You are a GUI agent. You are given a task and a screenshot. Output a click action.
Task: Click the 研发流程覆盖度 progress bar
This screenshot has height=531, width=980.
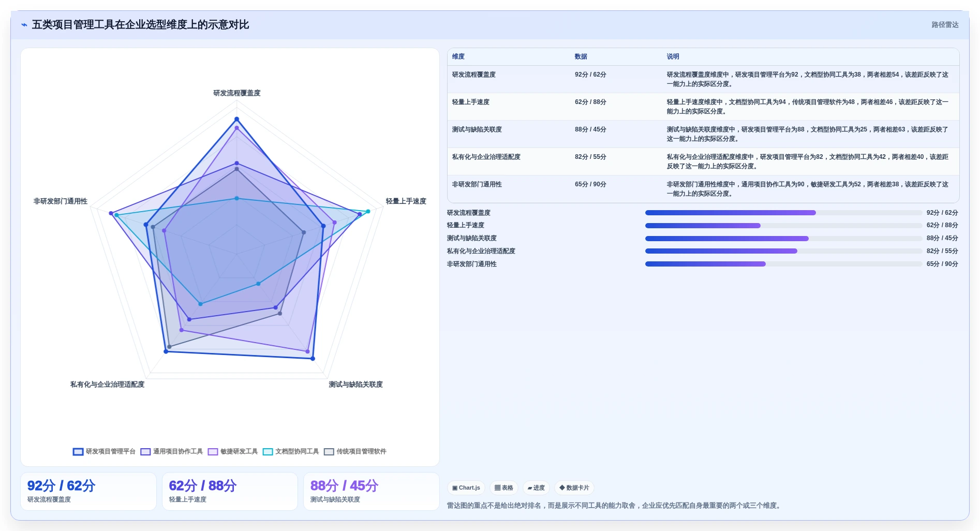[x=783, y=213]
